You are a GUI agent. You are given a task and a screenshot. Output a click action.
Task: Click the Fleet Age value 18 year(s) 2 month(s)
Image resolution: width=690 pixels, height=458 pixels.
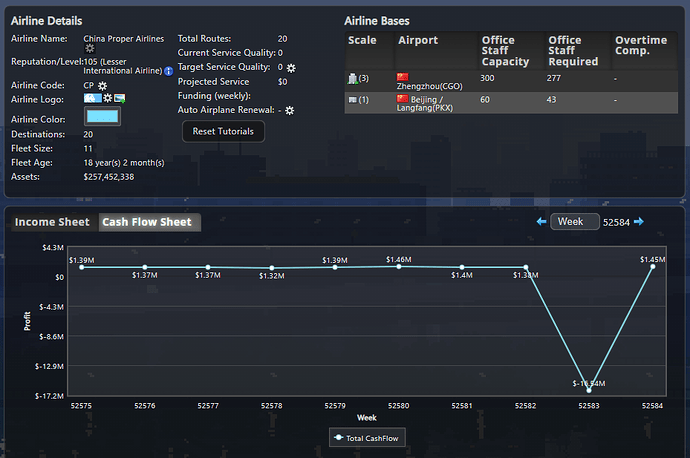[124, 163]
